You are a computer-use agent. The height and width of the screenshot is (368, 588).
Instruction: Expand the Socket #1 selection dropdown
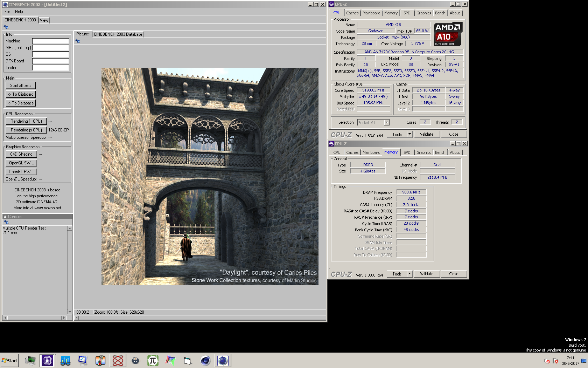click(386, 122)
